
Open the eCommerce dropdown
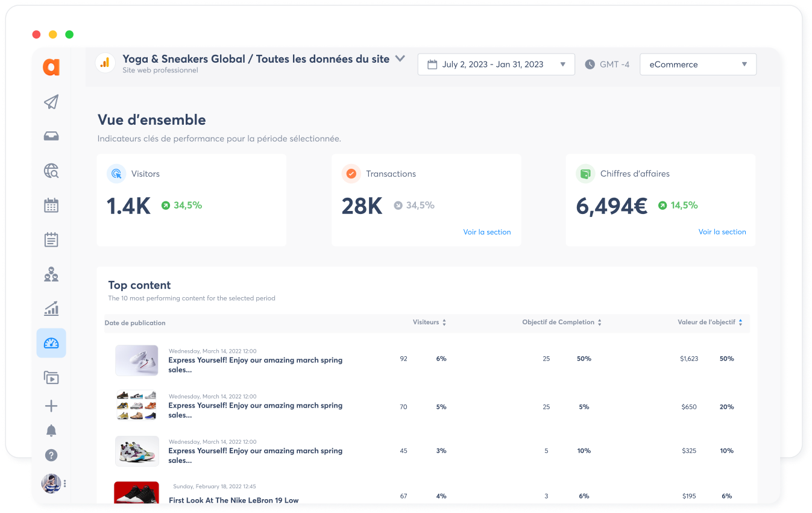(697, 65)
